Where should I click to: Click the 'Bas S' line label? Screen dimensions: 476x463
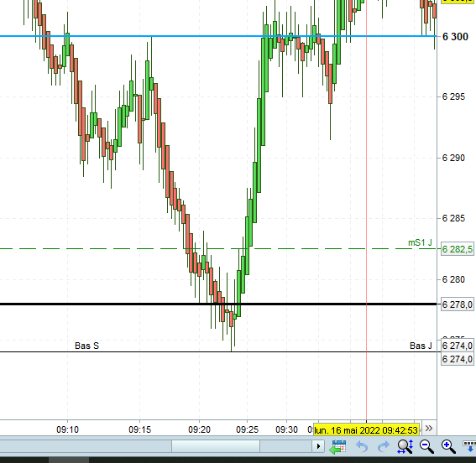pyautogui.click(x=86, y=346)
